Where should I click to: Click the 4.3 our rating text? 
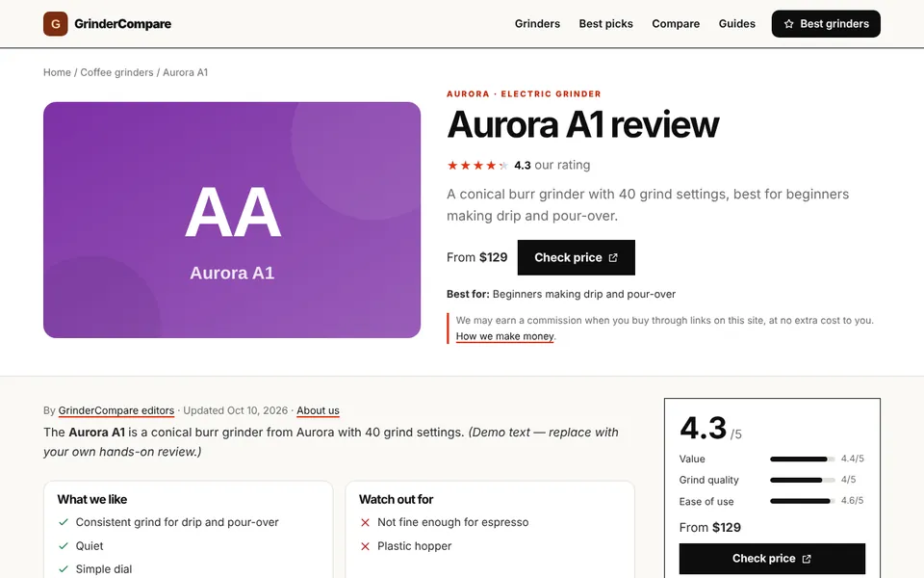(552, 165)
